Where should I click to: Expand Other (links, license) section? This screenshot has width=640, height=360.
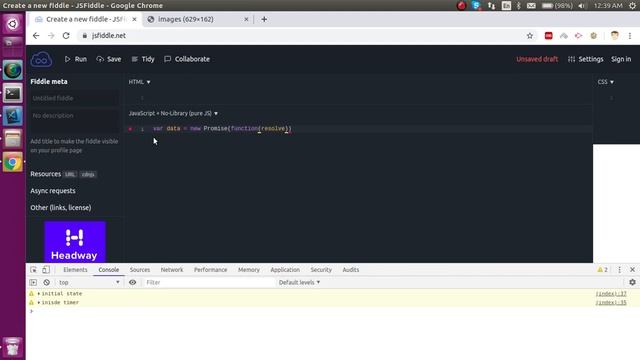point(60,207)
